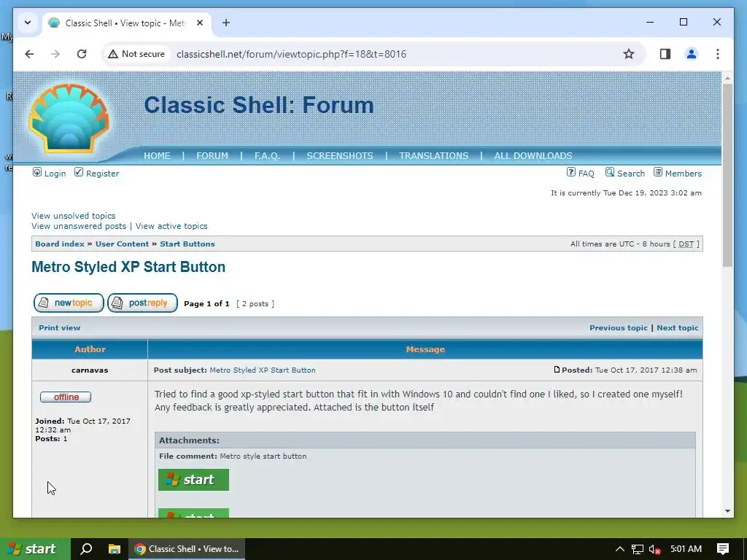Open the TRANSLATIONS navigation item

click(x=433, y=156)
